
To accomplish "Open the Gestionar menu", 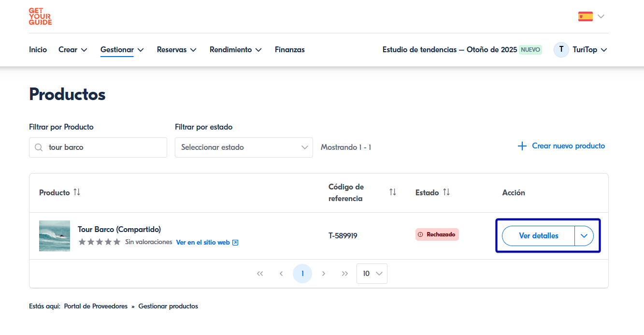I will tap(122, 49).
